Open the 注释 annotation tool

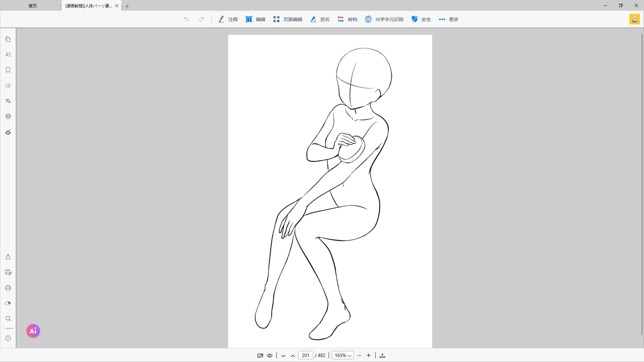228,19
